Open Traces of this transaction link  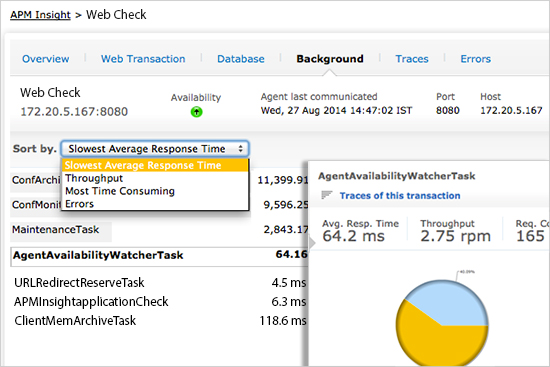[400, 195]
